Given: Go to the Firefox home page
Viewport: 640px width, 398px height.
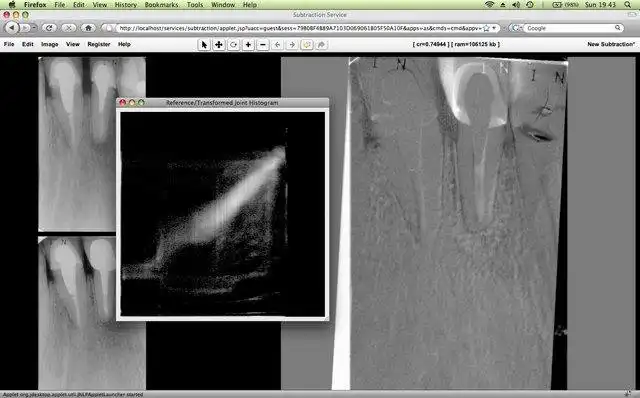Looking at the screenshot, I should 88,28.
